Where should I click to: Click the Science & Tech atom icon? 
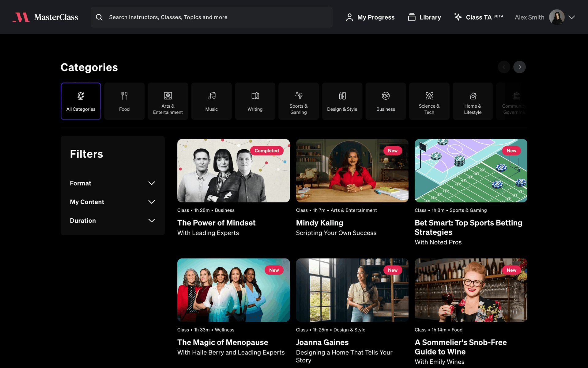429,96
